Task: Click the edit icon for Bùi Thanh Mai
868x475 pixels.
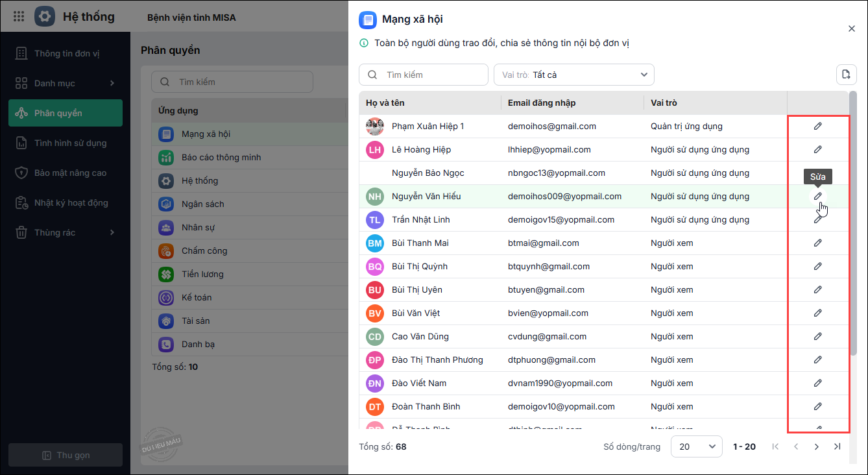Action: pos(817,243)
